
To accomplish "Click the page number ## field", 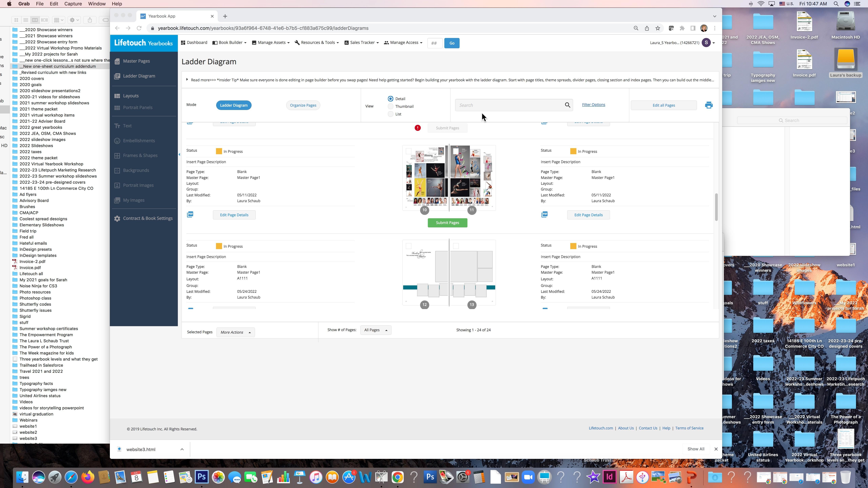I will pos(435,43).
